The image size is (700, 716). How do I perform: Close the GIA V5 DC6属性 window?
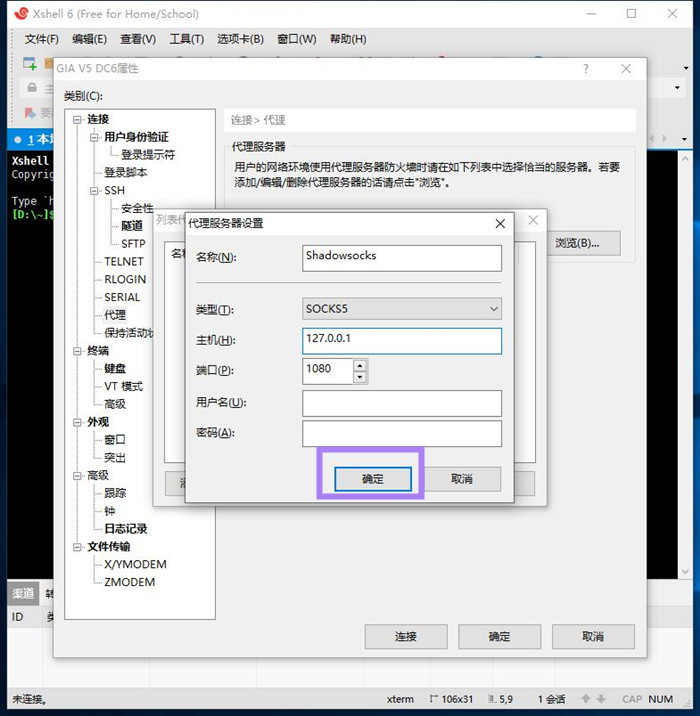click(x=626, y=69)
